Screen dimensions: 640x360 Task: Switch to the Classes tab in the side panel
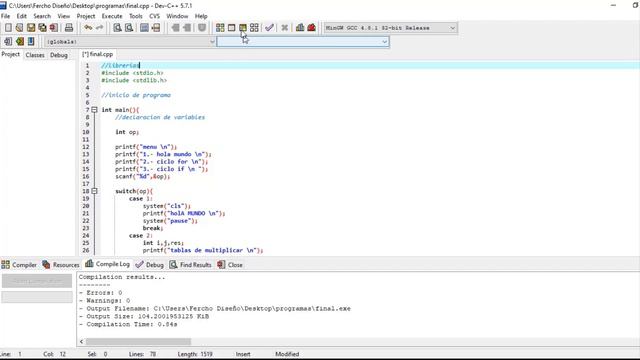tap(35, 55)
